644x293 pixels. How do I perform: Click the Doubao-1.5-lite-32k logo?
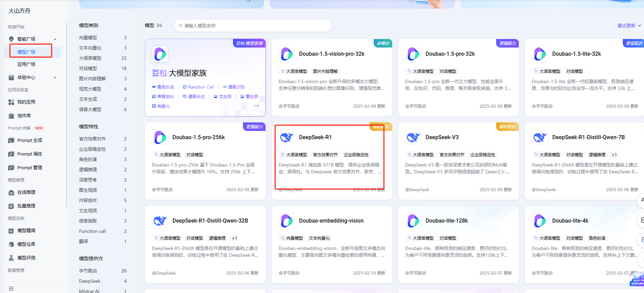pos(540,54)
